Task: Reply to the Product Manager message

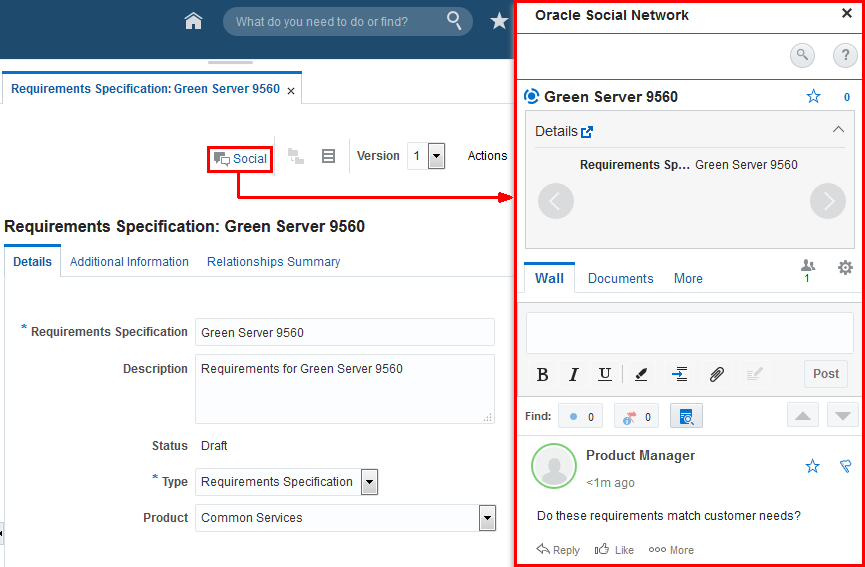Action: click(558, 550)
